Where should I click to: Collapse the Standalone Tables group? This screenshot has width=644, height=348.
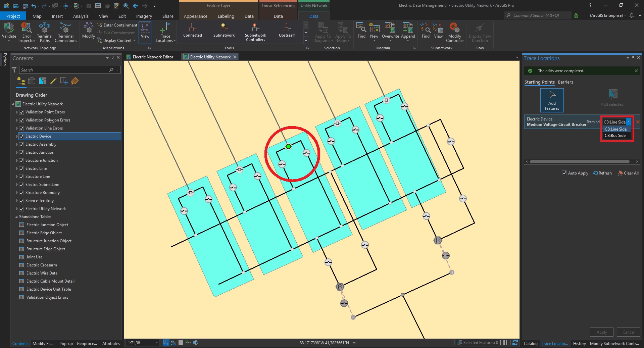(x=16, y=217)
